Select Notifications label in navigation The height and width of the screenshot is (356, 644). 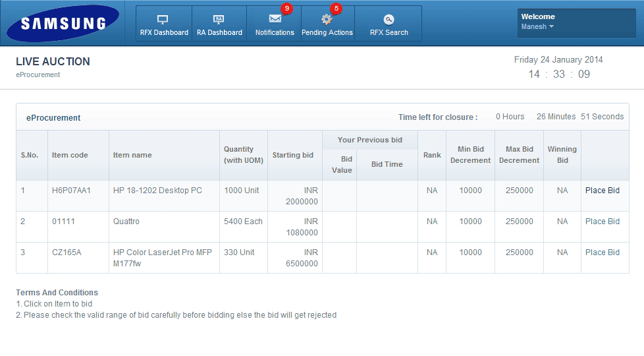tap(275, 32)
